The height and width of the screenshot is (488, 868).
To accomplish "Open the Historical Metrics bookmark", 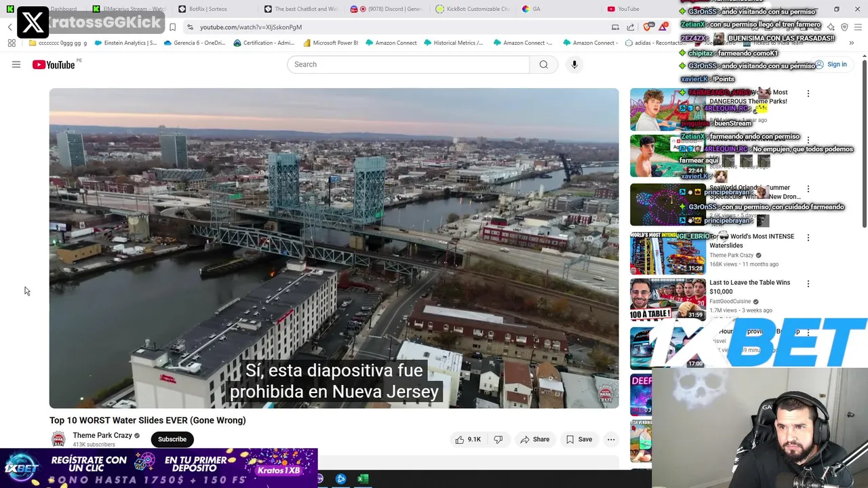I will pos(453,43).
